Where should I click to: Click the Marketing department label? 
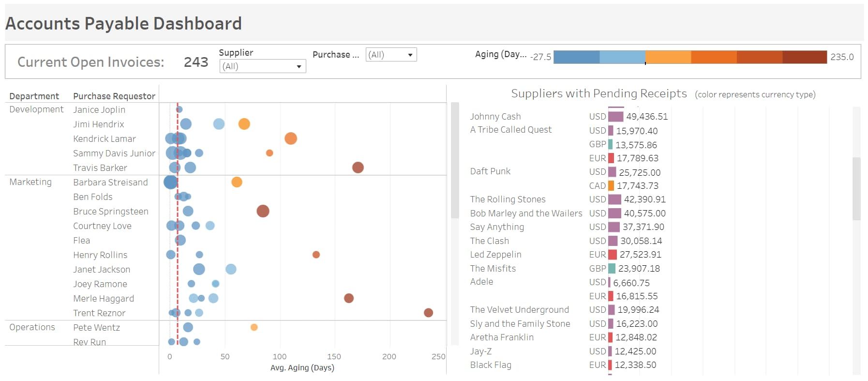pyautogui.click(x=30, y=182)
